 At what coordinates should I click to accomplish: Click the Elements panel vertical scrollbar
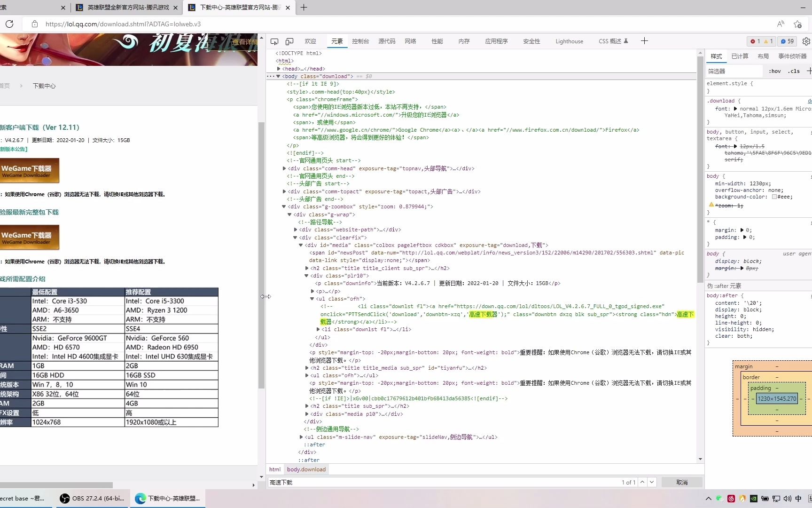(x=700, y=169)
